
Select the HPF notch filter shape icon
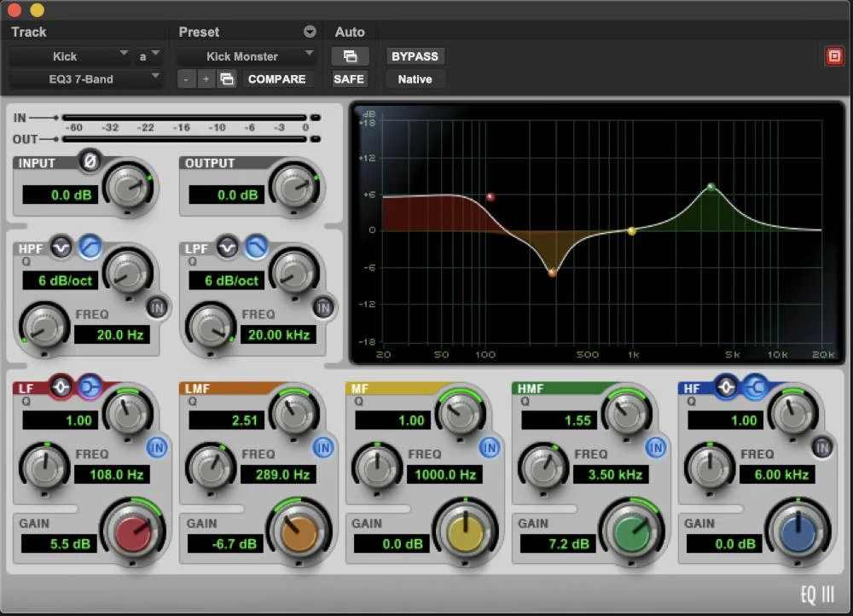coord(60,248)
